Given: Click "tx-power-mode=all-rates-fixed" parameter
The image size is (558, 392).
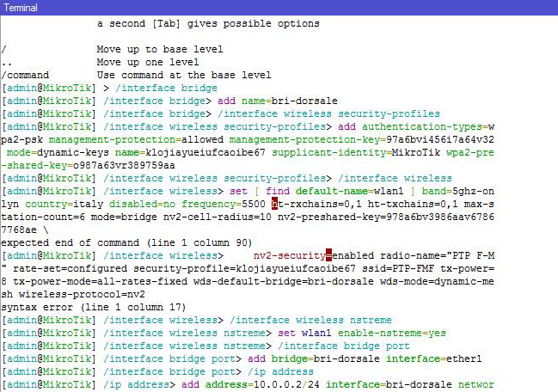Looking at the screenshot, I should tap(101, 281).
